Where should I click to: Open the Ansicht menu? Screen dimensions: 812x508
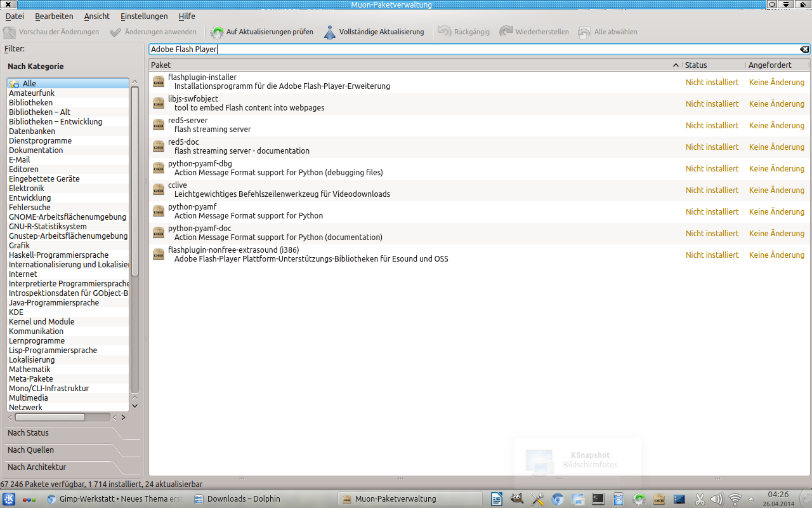(x=97, y=16)
